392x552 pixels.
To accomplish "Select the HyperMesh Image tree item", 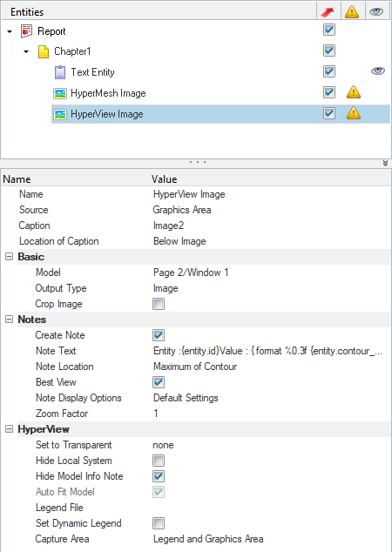I will tap(108, 93).
